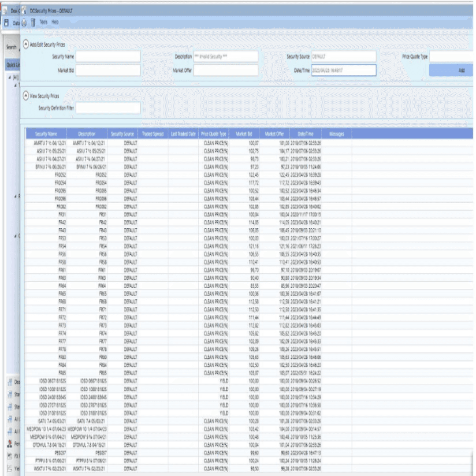Collapse the View Security Prices section
This screenshot has height=476, width=476.
pyautogui.click(x=26, y=95)
